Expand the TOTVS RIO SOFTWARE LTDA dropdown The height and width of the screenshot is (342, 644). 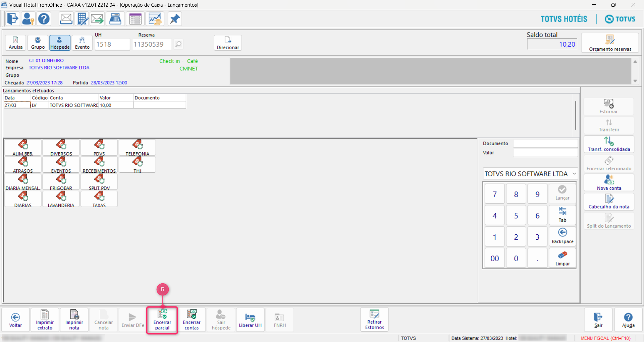[x=574, y=174]
